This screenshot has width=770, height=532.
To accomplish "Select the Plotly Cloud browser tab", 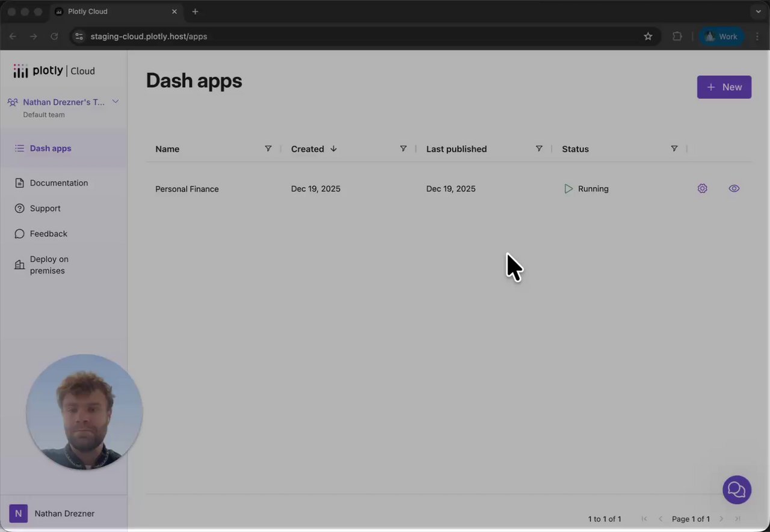I will 116,11.
